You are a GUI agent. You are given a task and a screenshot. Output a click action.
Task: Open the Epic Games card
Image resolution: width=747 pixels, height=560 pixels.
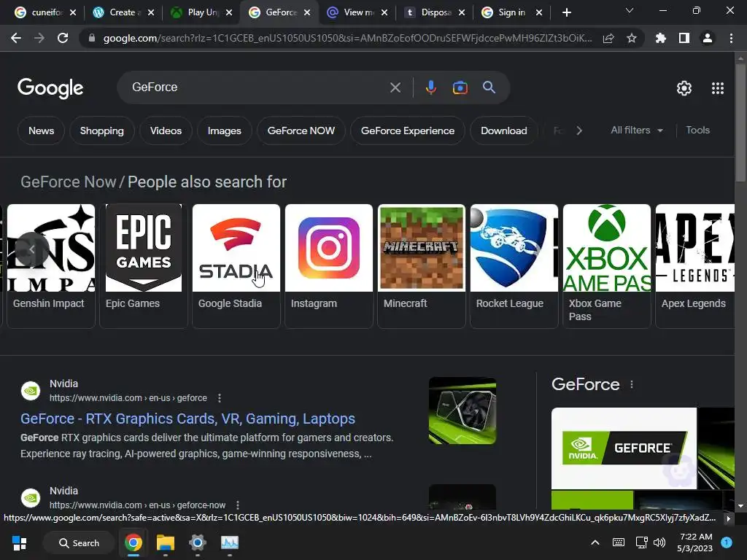pos(144,265)
